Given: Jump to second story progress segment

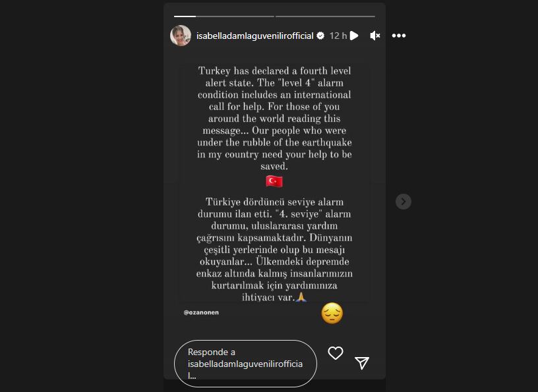Looking at the screenshot, I should (x=325, y=16).
